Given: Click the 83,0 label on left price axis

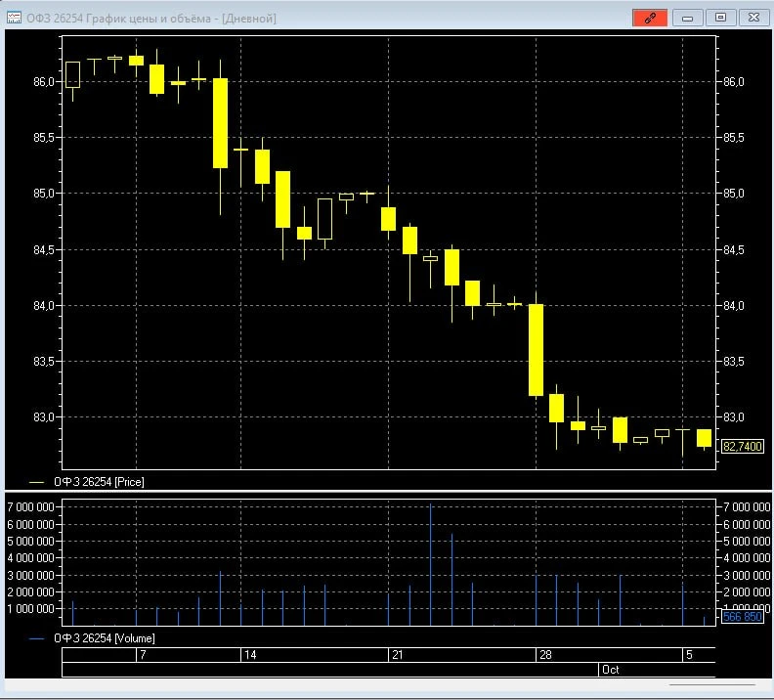Looking at the screenshot, I should pyautogui.click(x=43, y=417).
